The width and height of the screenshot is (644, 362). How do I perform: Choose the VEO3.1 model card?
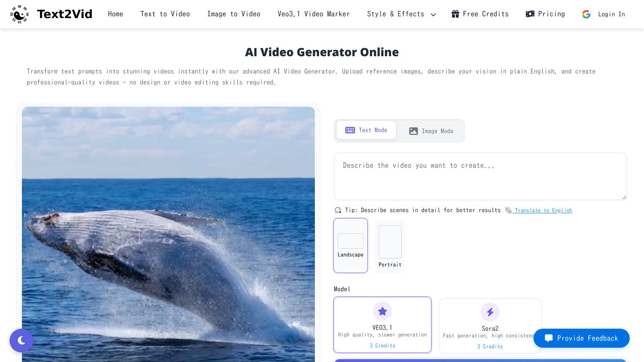point(382,325)
